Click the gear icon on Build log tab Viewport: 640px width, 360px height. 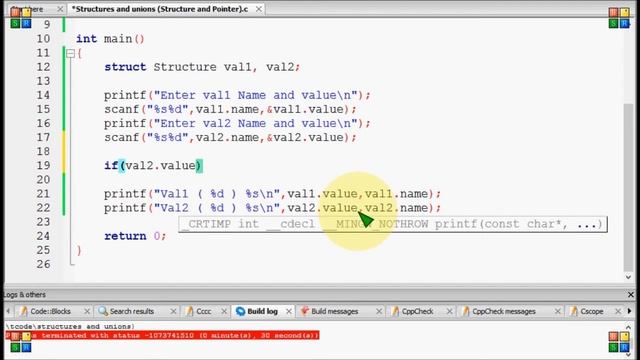coord(240,311)
